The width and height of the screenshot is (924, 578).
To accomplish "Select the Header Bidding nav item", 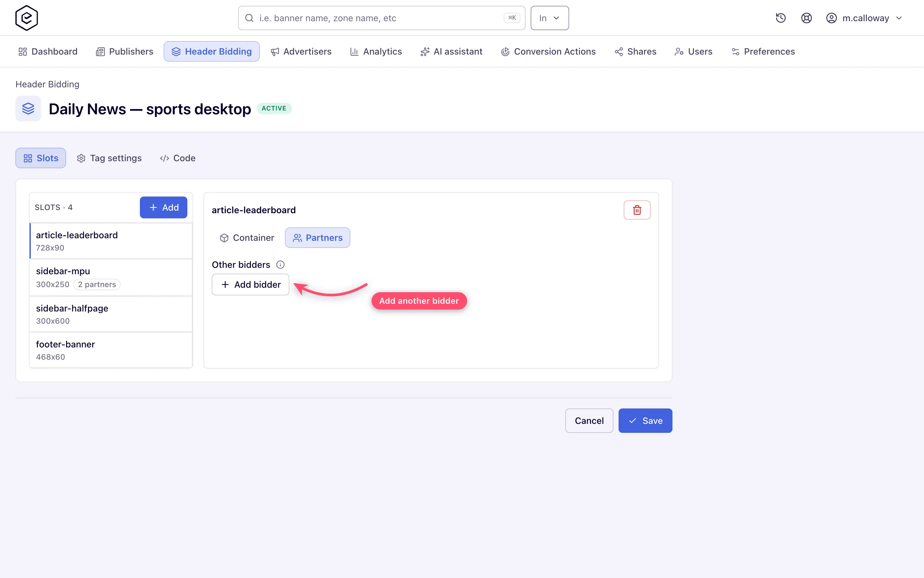I will tap(211, 52).
